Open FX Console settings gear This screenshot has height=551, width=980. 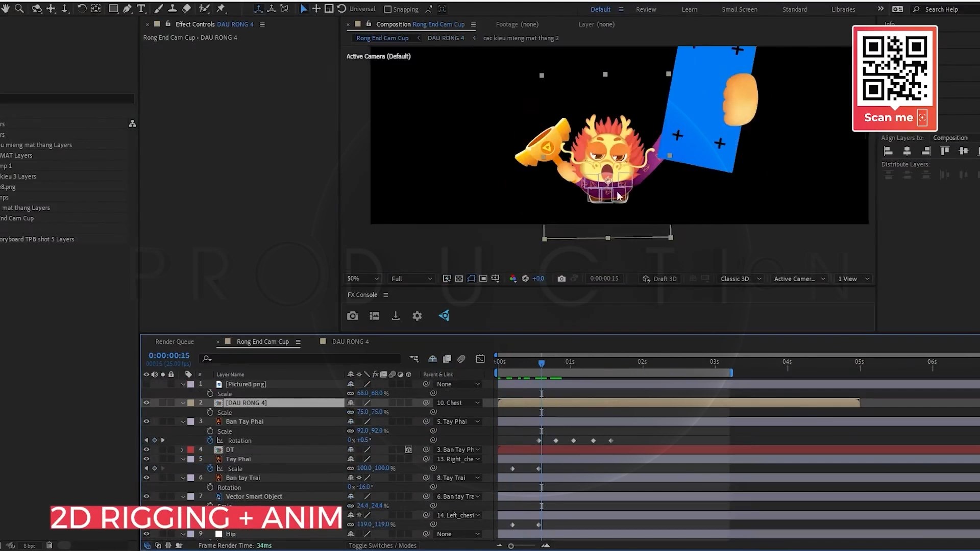417,316
